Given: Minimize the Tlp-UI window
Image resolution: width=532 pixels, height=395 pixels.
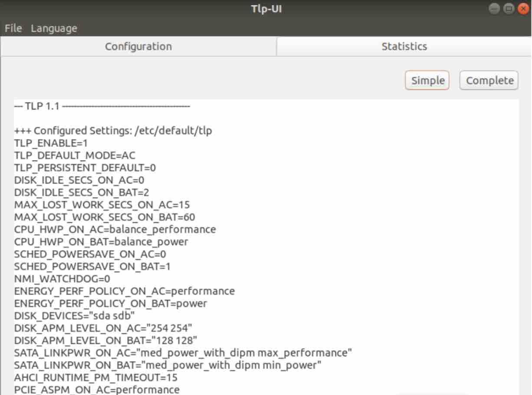Looking at the screenshot, I should click(x=493, y=9).
